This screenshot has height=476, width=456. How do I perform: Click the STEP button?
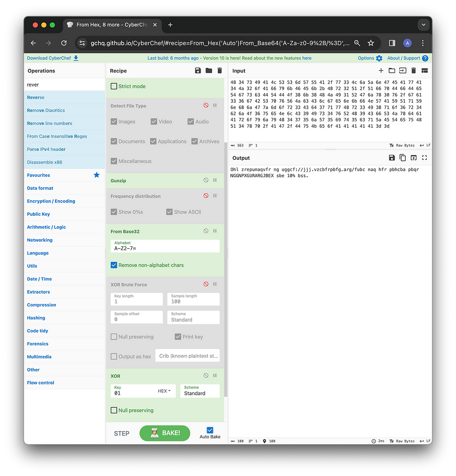[x=121, y=434]
